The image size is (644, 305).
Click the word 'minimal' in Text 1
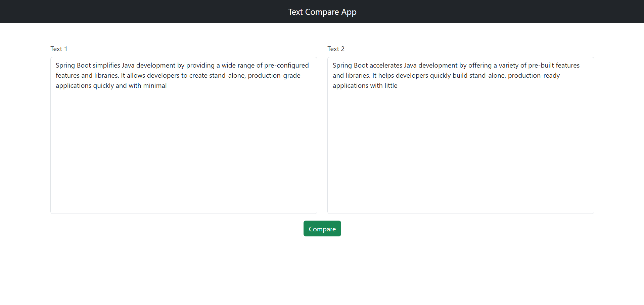pos(155,85)
